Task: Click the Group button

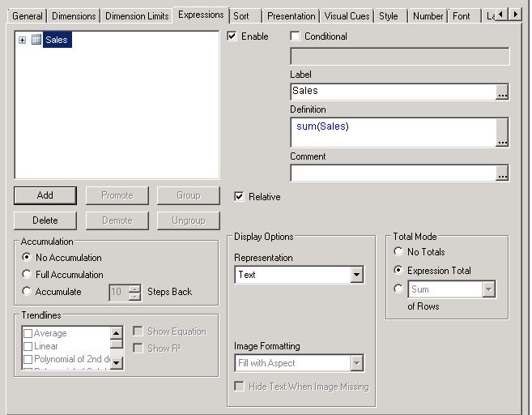Action: point(189,195)
